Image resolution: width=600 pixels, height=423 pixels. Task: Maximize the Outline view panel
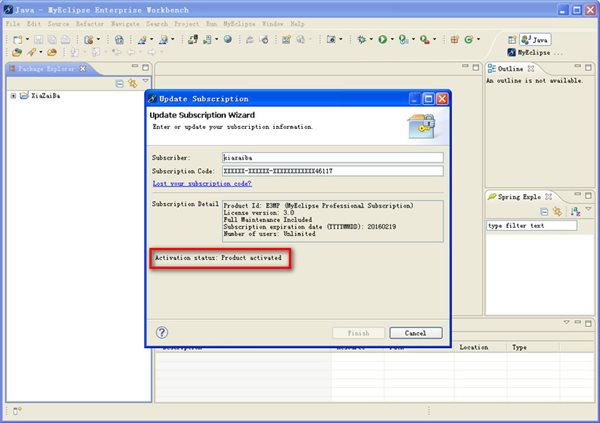[x=588, y=67]
